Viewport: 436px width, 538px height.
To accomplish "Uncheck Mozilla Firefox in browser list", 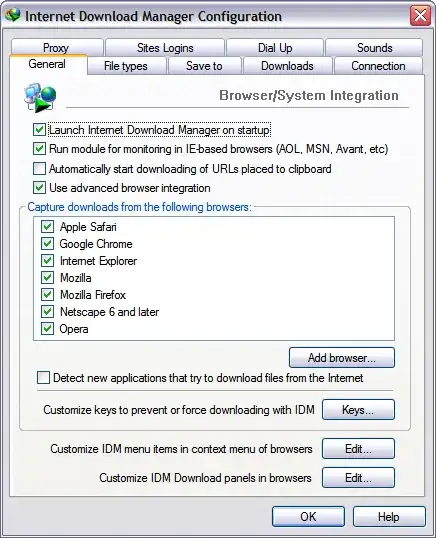I will [47, 294].
